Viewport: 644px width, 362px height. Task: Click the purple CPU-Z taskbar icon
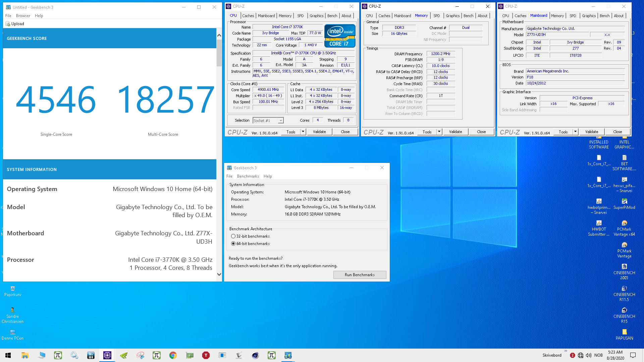pyautogui.click(x=107, y=355)
